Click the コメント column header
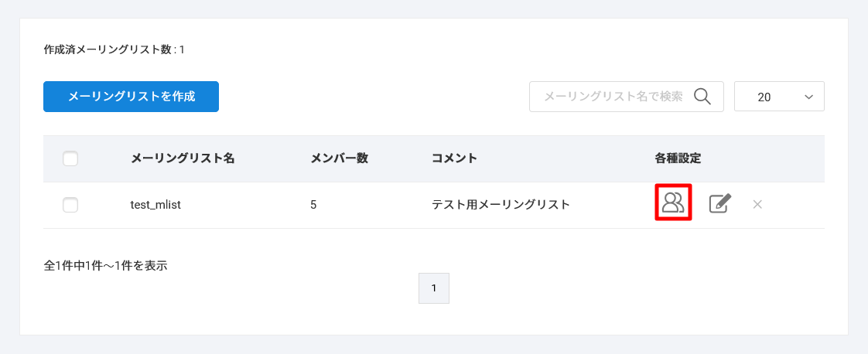This screenshot has height=354, width=868. coord(454,158)
